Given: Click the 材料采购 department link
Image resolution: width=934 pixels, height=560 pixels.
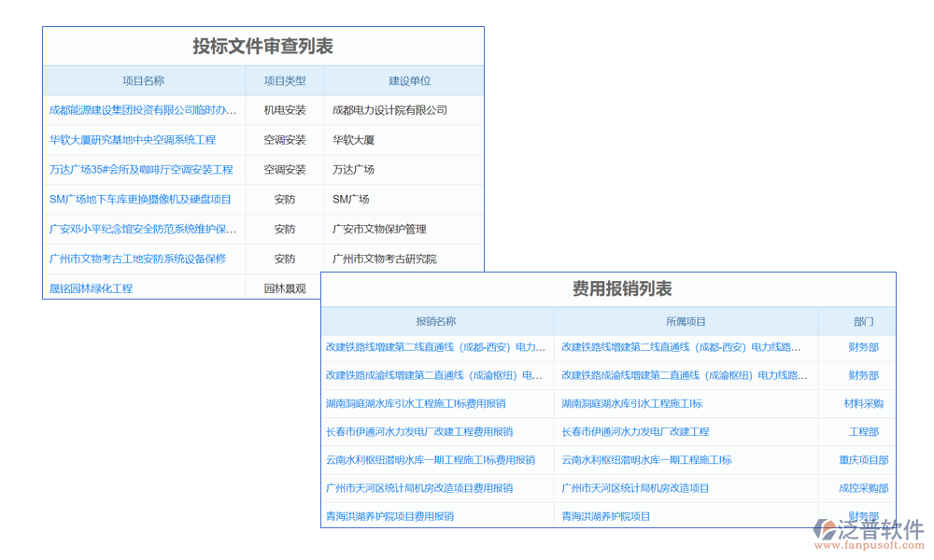Looking at the screenshot, I should pyautogui.click(x=863, y=404).
